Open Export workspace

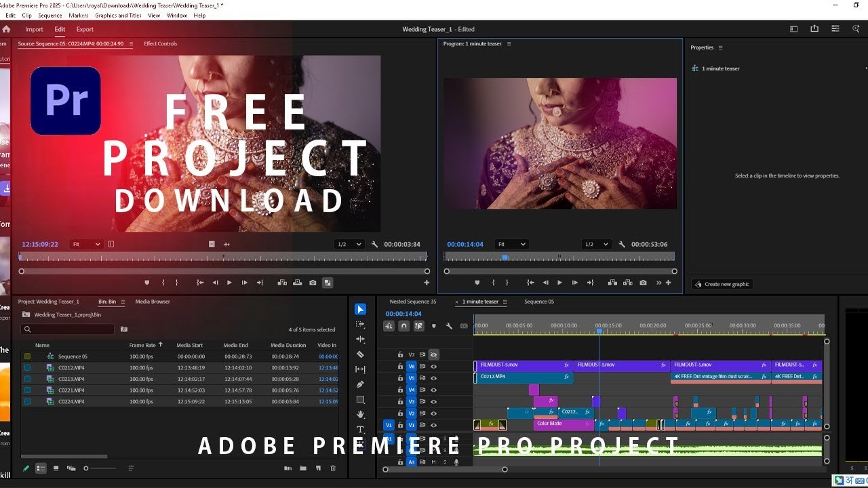coord(85,29)
